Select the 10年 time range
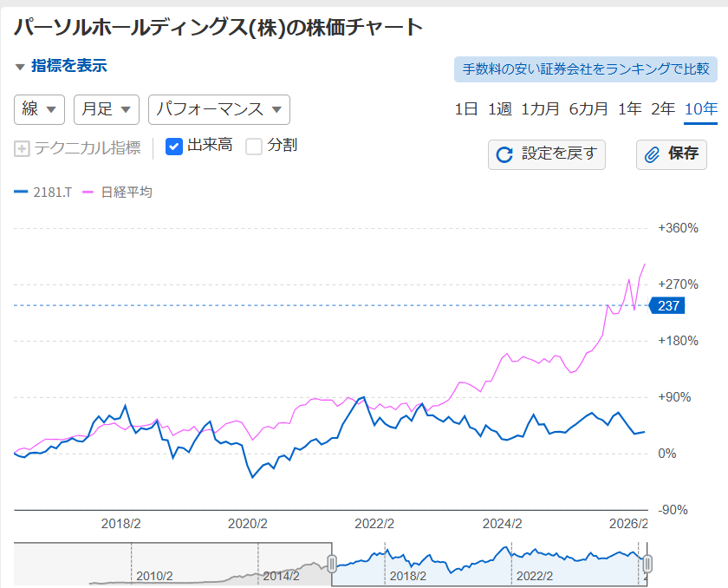The width and height of the screenshot is (728, 588). point(701,109)
